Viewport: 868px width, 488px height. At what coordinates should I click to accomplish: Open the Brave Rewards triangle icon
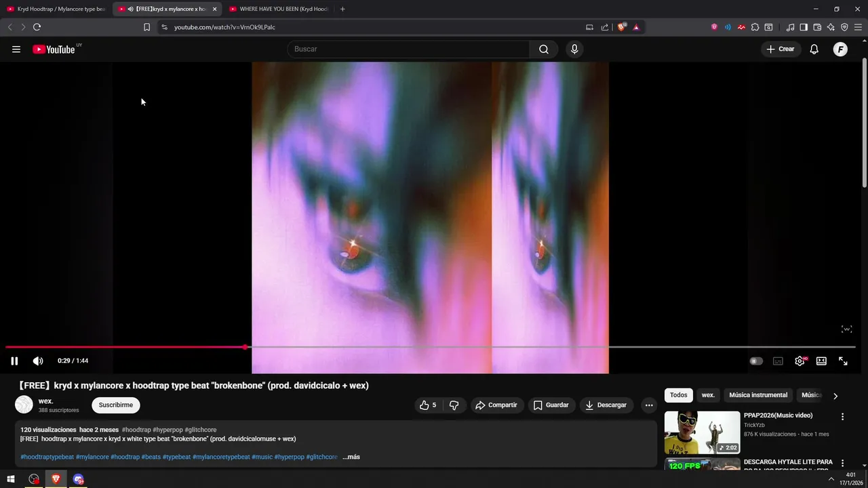tap(636, 27)
